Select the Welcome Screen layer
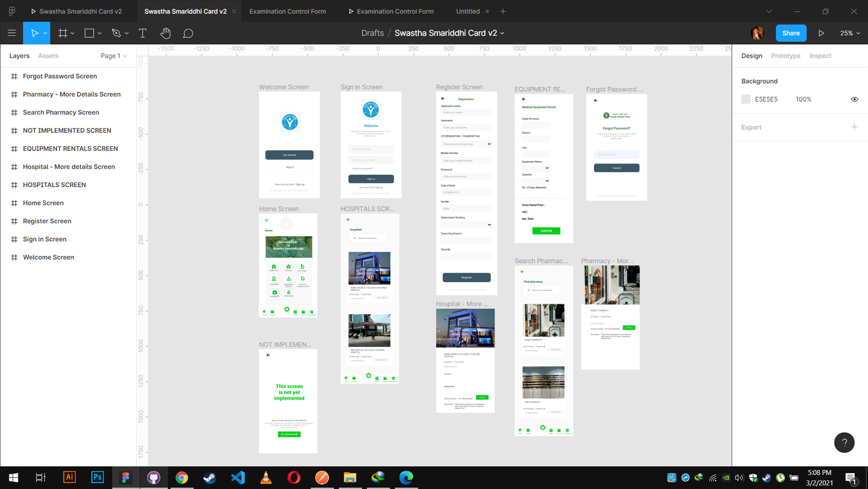Viewport: 868px width, 489px height. click(48, 257)
